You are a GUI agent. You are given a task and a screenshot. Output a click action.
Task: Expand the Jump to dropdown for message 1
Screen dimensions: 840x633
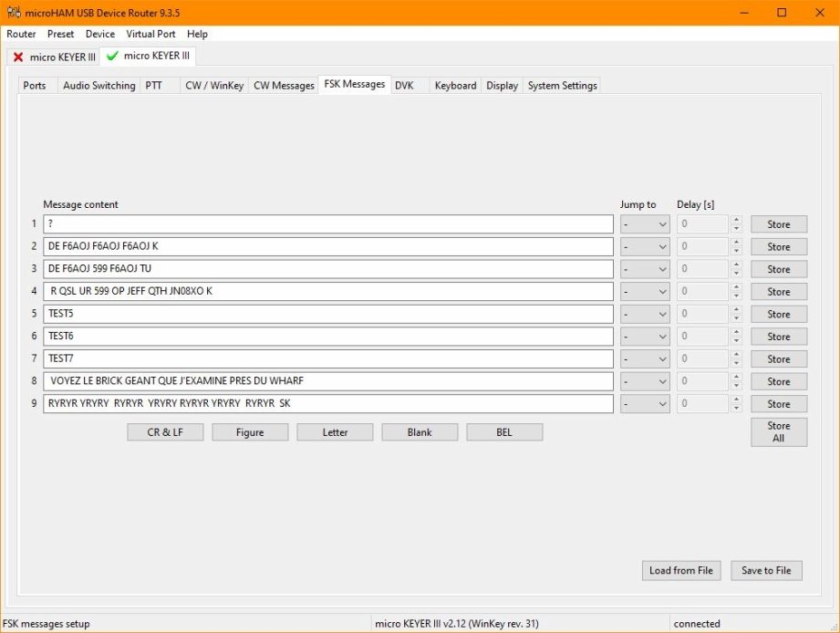point(645,224)
